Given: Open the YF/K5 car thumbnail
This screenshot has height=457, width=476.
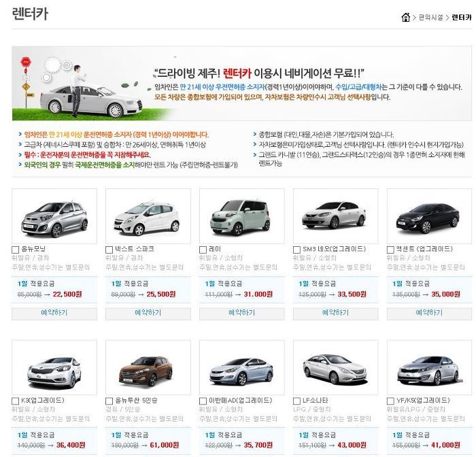Looking at the screenshot, I should coord(429,367).
